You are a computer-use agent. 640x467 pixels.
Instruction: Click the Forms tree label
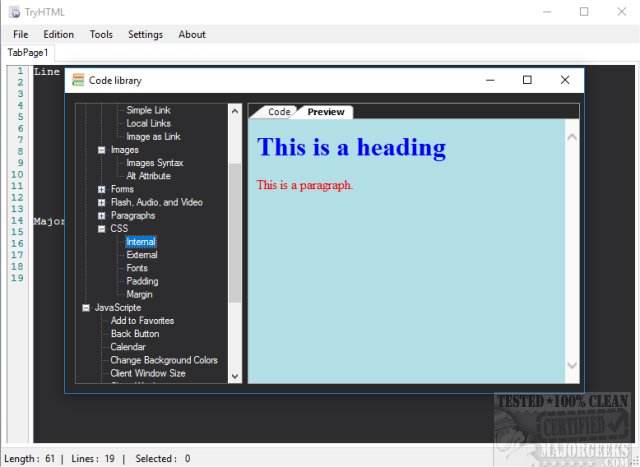point(122,189)
